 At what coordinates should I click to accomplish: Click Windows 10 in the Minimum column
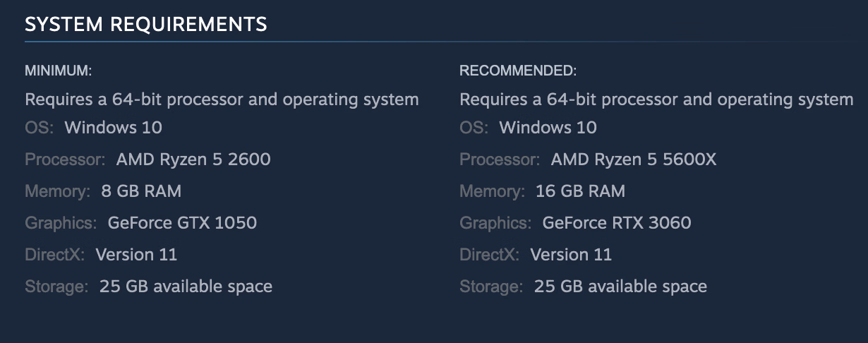(x=113, y=128)
